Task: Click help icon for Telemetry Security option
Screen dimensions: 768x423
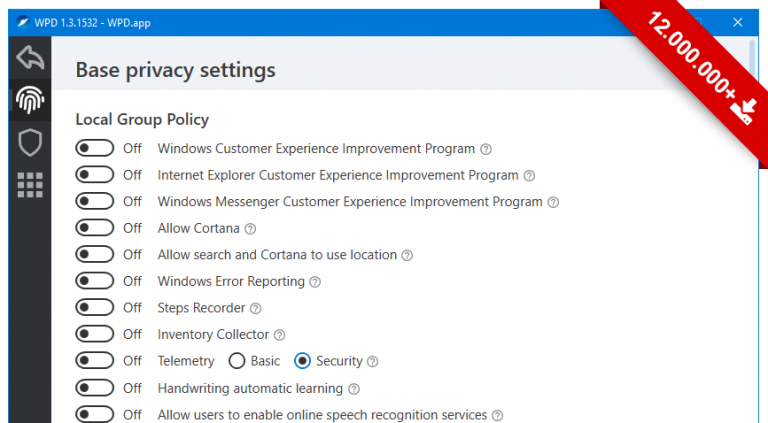Action: [373, 362]
